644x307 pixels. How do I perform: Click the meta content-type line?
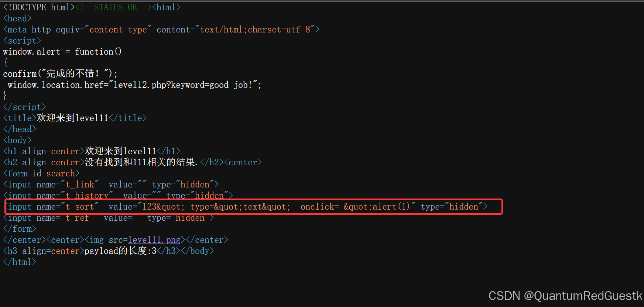click(x=161, y=30)
